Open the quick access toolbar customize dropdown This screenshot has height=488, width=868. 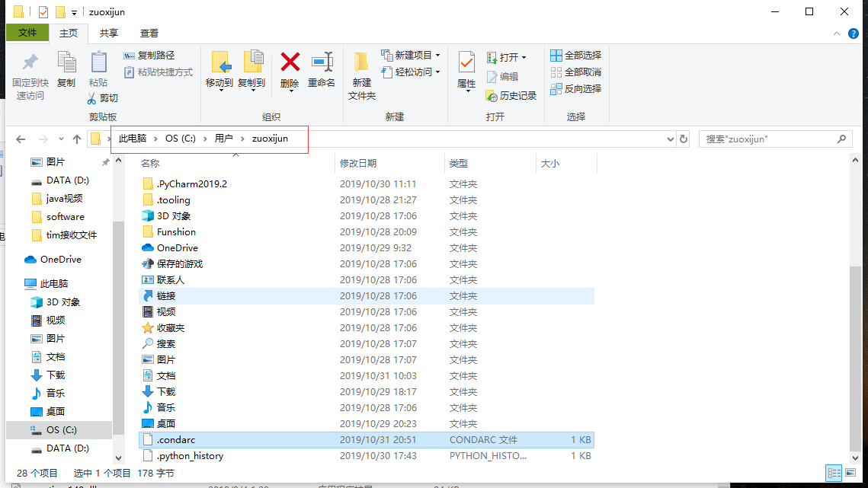click(74, 12)
